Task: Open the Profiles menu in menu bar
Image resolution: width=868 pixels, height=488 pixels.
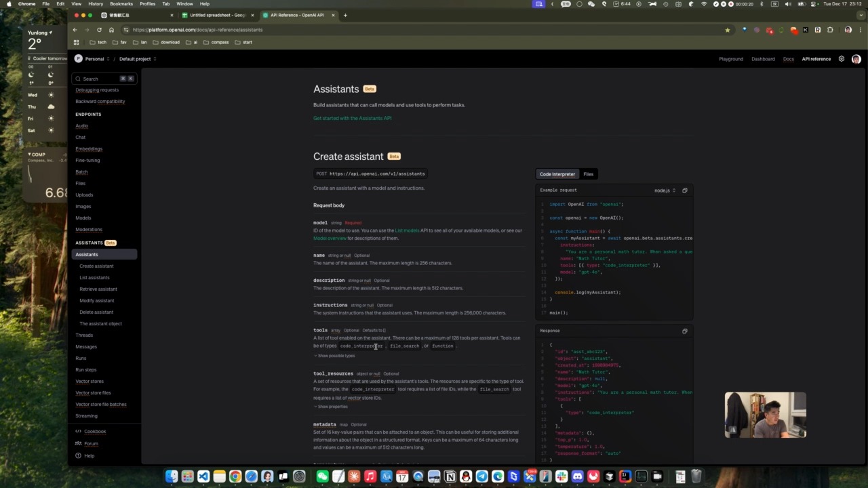Action: point(148,4)
